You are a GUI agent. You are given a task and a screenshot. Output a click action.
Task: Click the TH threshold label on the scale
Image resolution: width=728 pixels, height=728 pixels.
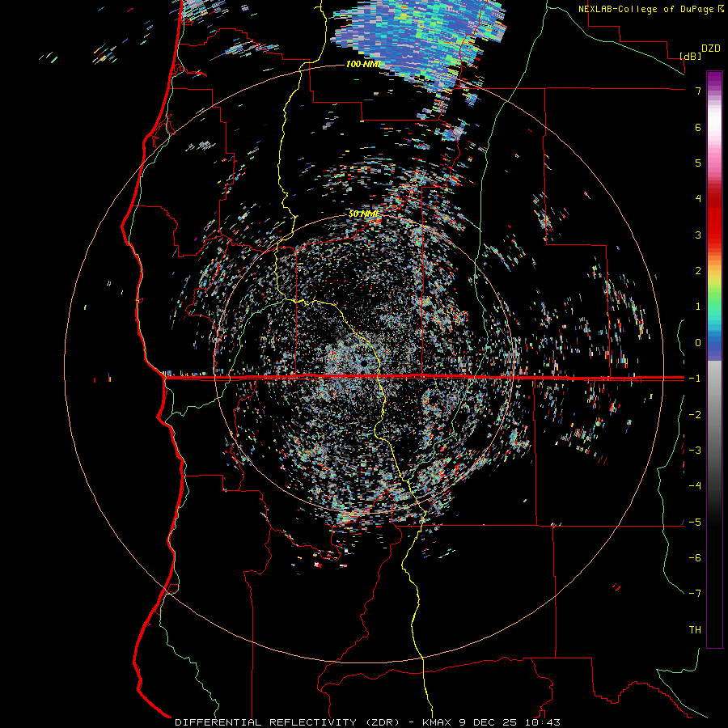tap(695, 630)
